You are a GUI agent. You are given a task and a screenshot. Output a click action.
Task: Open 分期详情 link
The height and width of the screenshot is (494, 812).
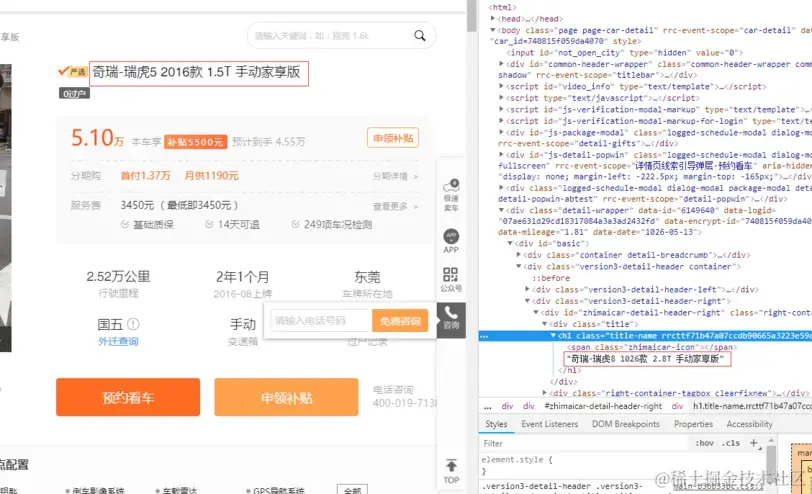pos(395,176)
